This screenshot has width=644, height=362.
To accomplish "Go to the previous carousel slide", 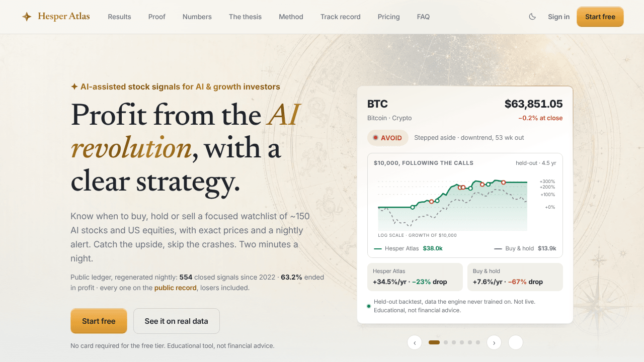I will (x=415, y=342).
